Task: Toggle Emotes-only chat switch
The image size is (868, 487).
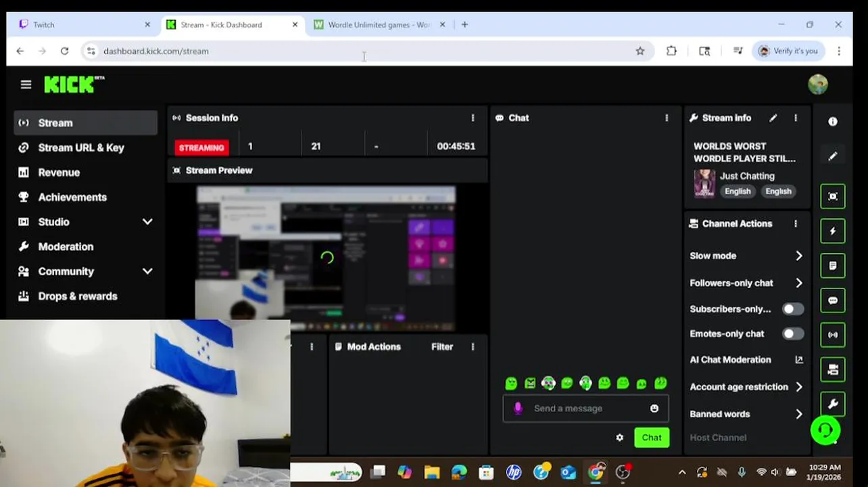Action: (793, 333)
